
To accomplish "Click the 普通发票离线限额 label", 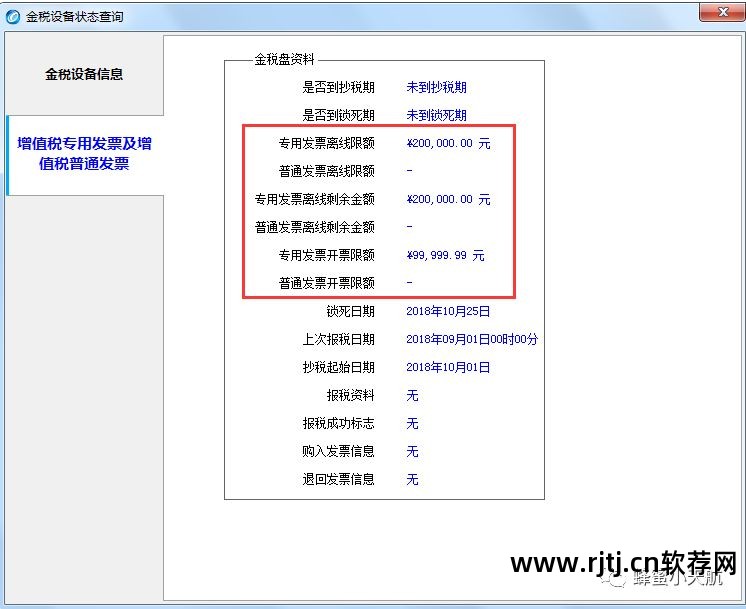I will coord(326,171).
